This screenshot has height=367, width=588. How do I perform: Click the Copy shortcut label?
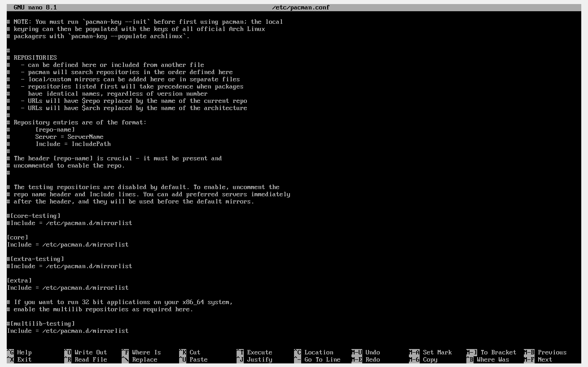coord(430,359)
